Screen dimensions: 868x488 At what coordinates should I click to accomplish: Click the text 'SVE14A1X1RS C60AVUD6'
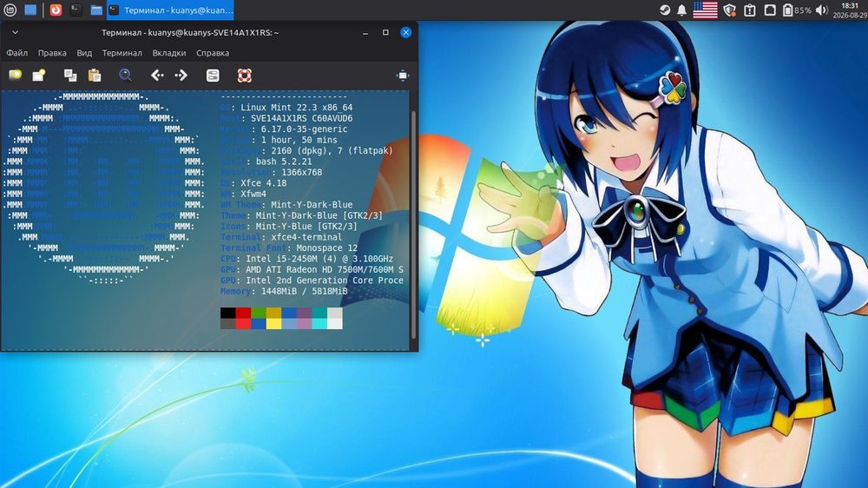302,119
